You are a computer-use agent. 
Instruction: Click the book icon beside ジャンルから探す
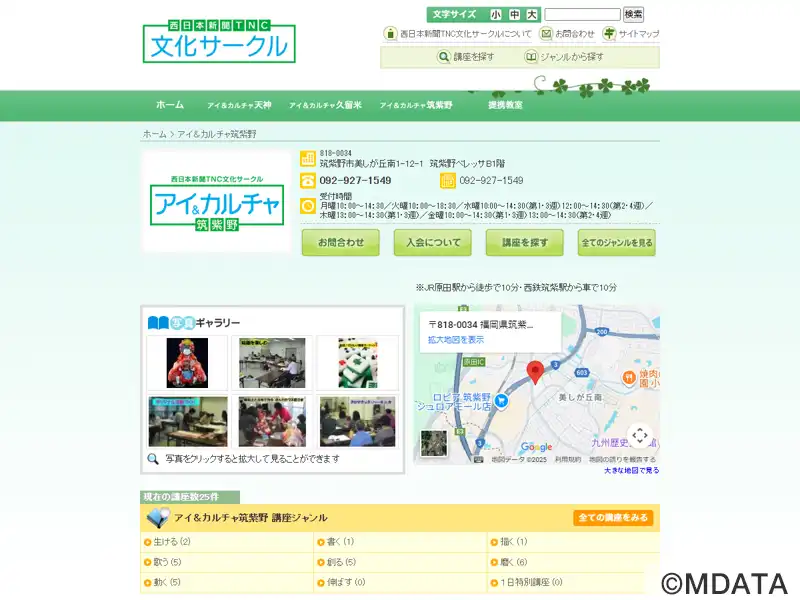tap(531, 57)
